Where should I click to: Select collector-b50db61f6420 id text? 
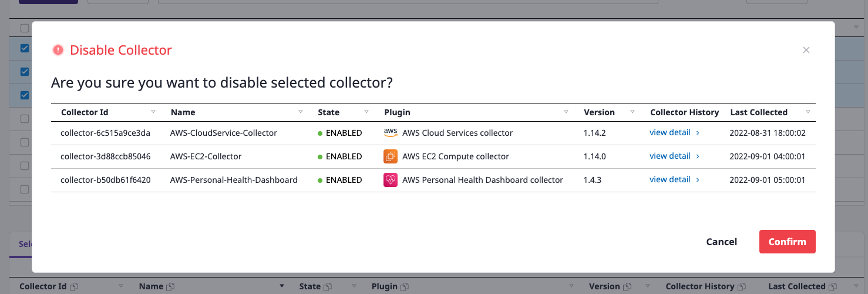(x=106, y=180)
